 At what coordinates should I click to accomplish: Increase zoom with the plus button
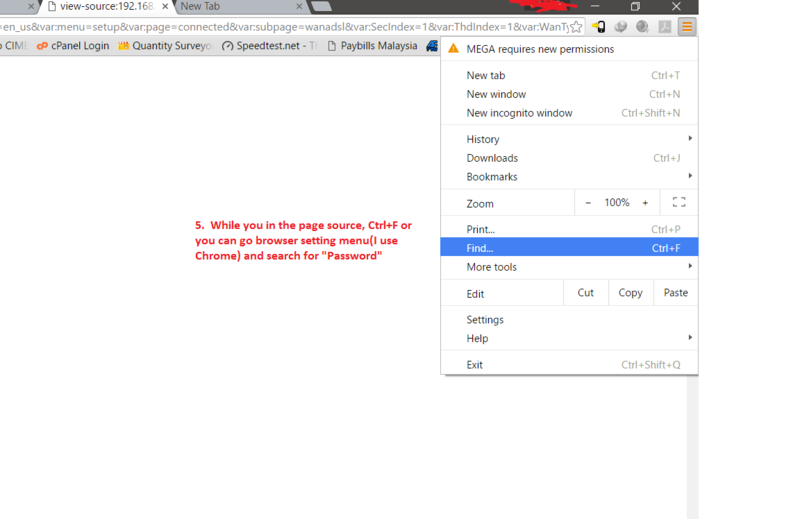coord(645,203)
